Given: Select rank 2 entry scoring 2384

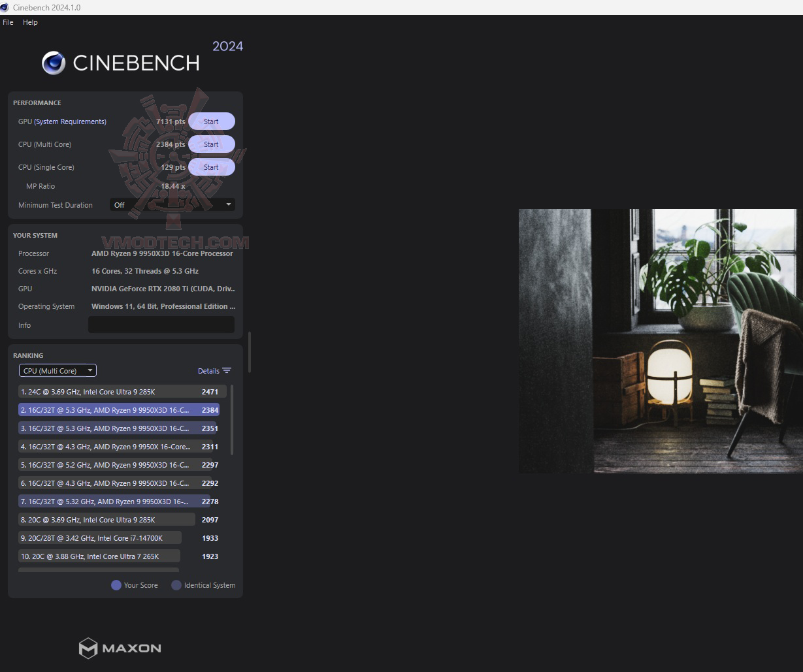Looking at the screenshot, I should (x=119, y=410).
